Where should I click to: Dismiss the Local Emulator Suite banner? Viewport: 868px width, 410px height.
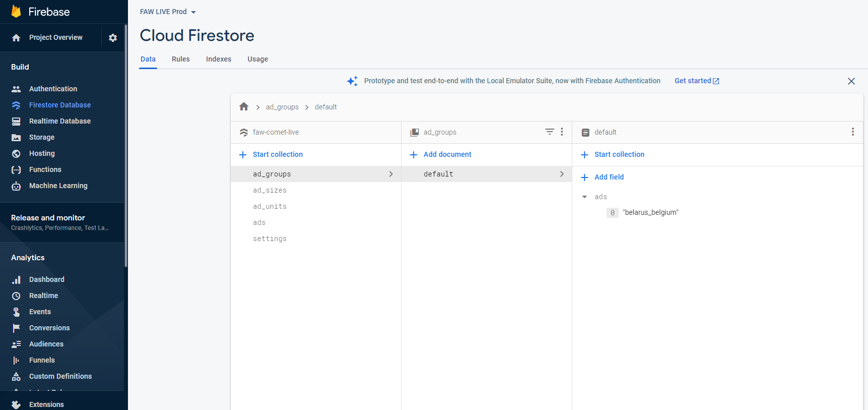[x=851, y=81]
